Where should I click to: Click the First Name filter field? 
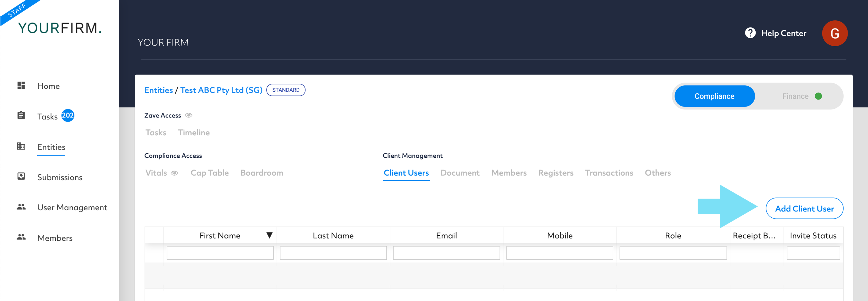(x=220, y=253)
